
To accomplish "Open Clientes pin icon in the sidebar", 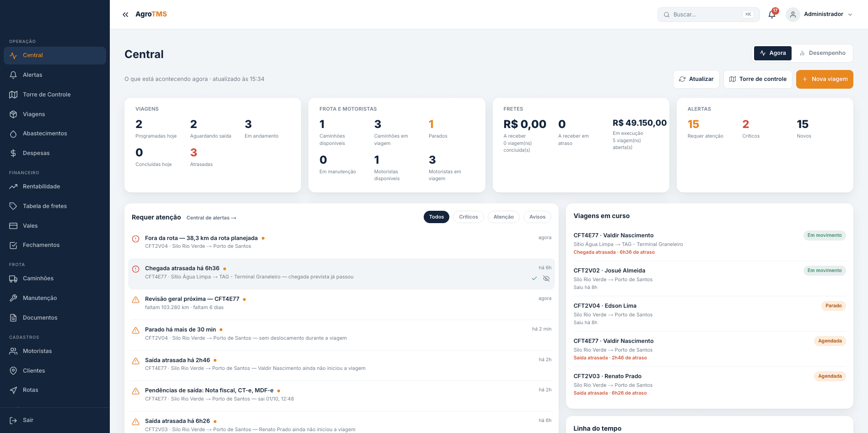I will (x=13, y=371).
